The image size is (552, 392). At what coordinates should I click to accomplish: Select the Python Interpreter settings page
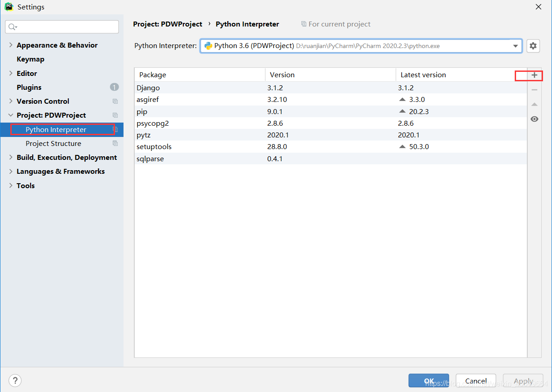55,129
